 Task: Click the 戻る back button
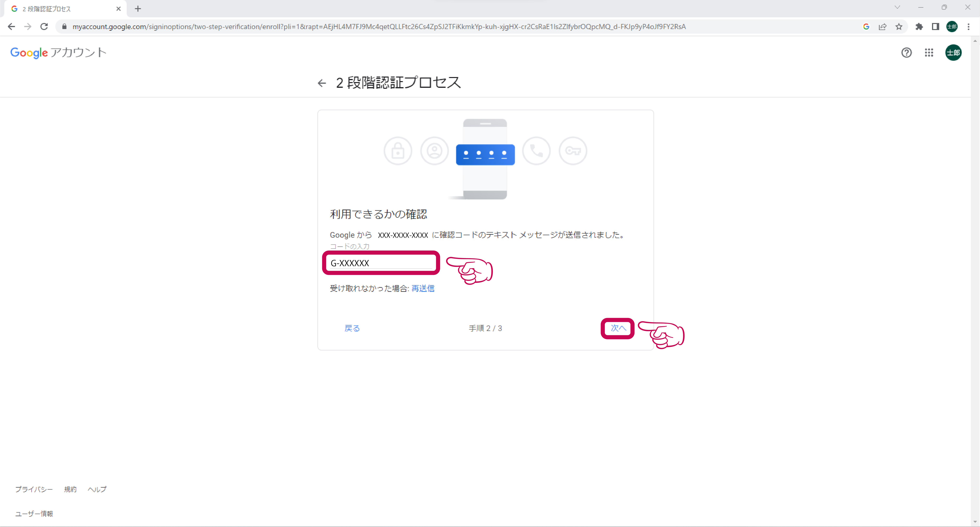[352, 328]
